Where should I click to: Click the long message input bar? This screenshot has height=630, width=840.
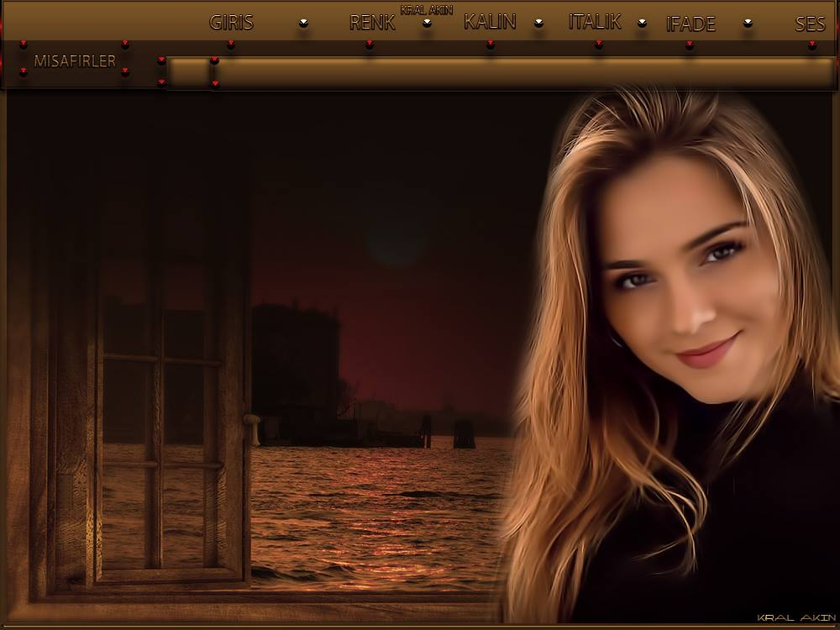tap(521, 72)
